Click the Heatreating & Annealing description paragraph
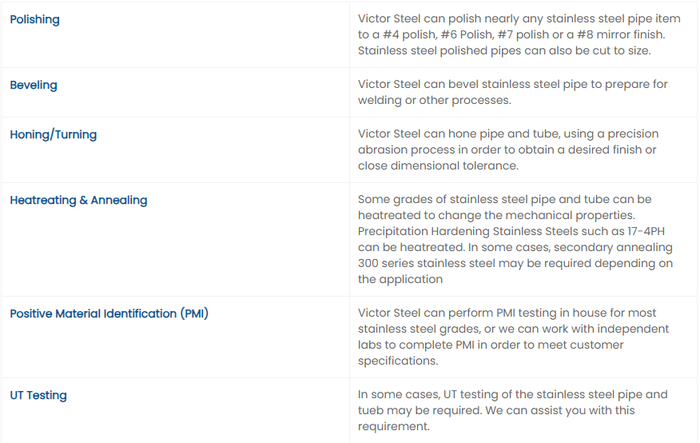Viewport: 700px width, 443px height. pyautogui.click(x=512, y=240)
